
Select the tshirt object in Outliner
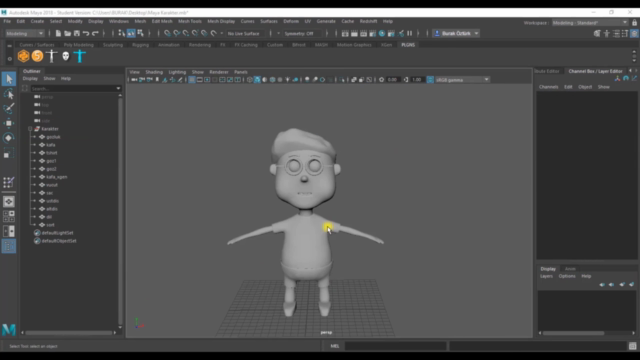pos(52,153)
